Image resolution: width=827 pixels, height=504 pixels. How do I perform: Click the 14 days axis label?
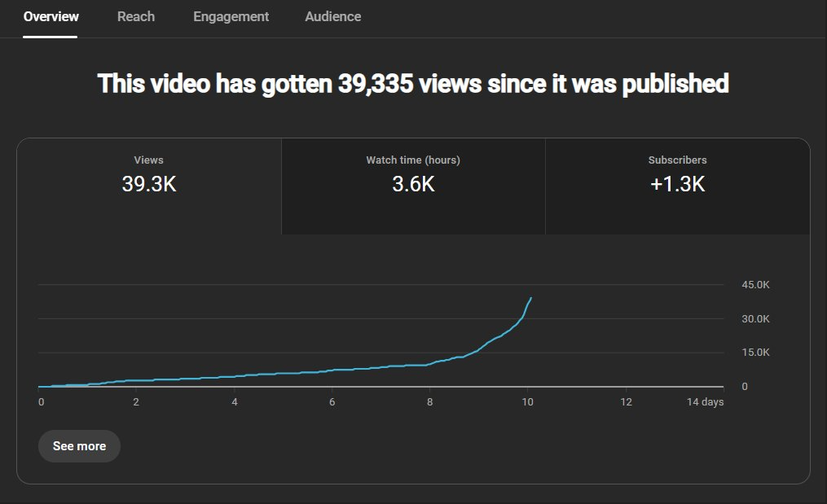[x=705, y=402]
